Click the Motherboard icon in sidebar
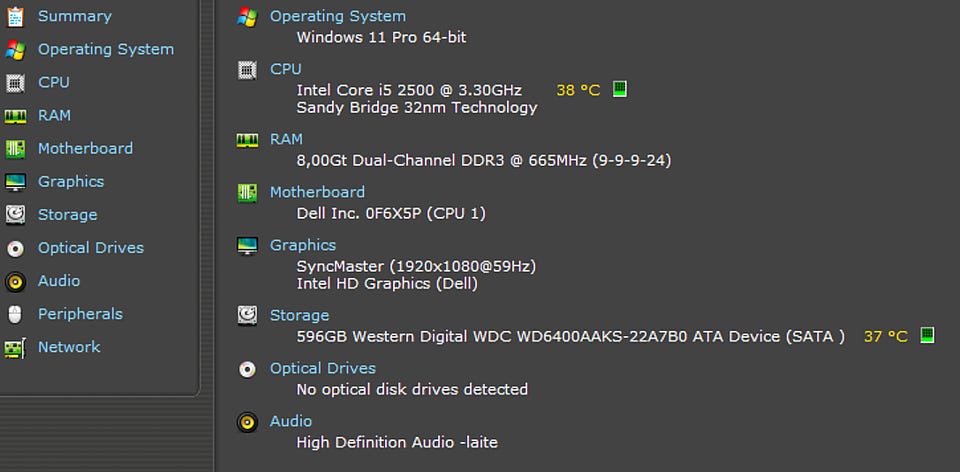Screen dimensions: 960x472 [x=15, y=149]
